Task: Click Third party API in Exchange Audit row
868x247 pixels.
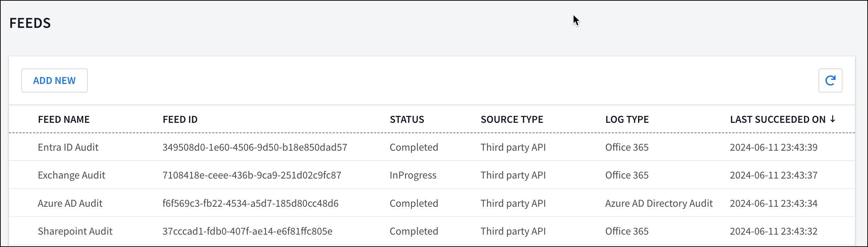Action: 513,175
